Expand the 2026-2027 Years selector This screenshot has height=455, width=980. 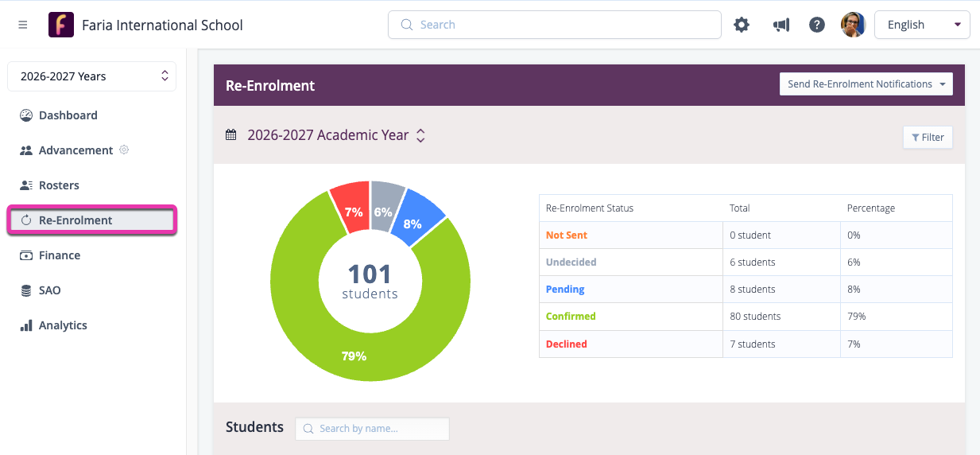91,76
